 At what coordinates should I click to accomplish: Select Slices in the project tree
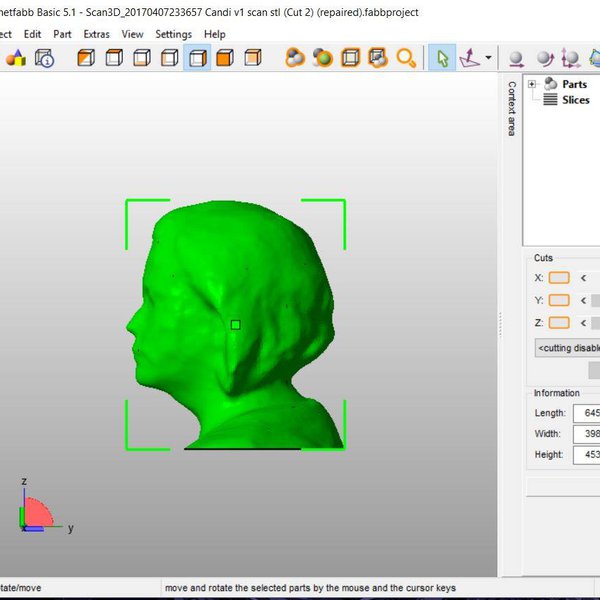[575, 100]
